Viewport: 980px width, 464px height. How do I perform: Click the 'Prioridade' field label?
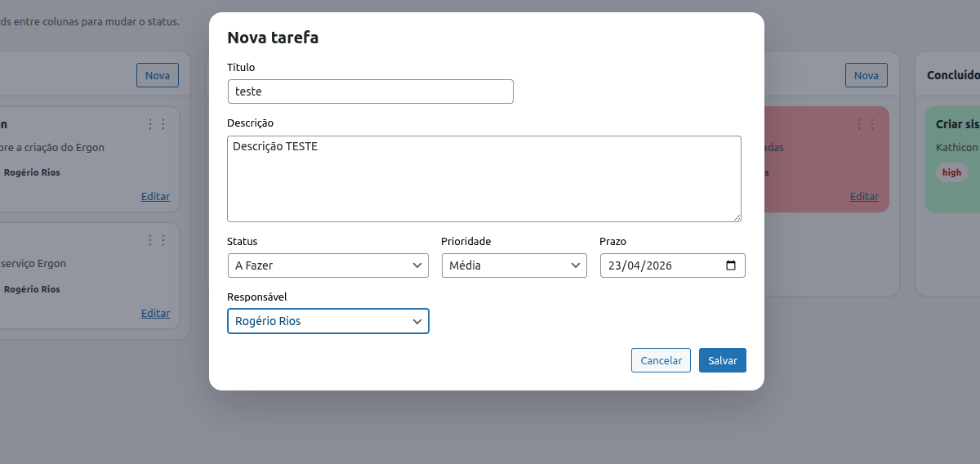point(466,241)
